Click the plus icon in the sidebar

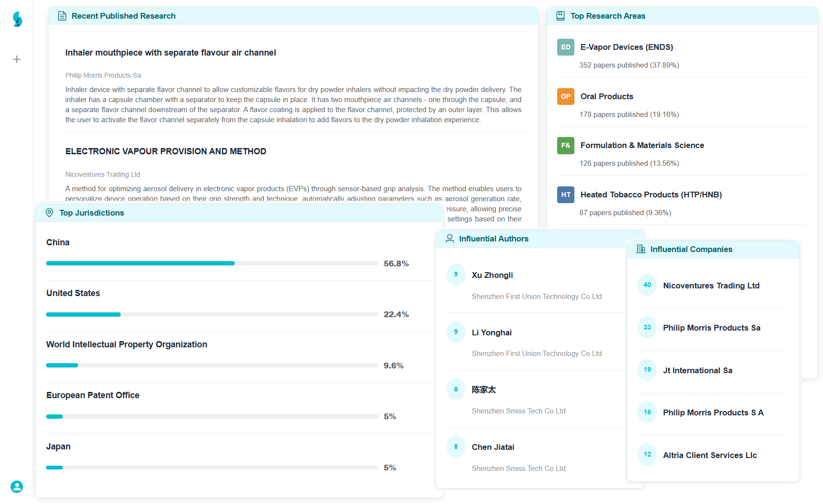point(17,59)
